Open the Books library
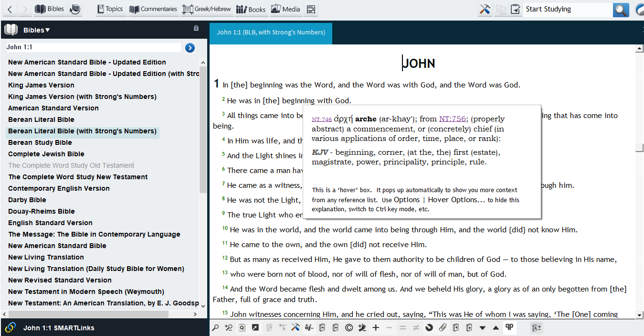644x336 pixels. [251, 9]
